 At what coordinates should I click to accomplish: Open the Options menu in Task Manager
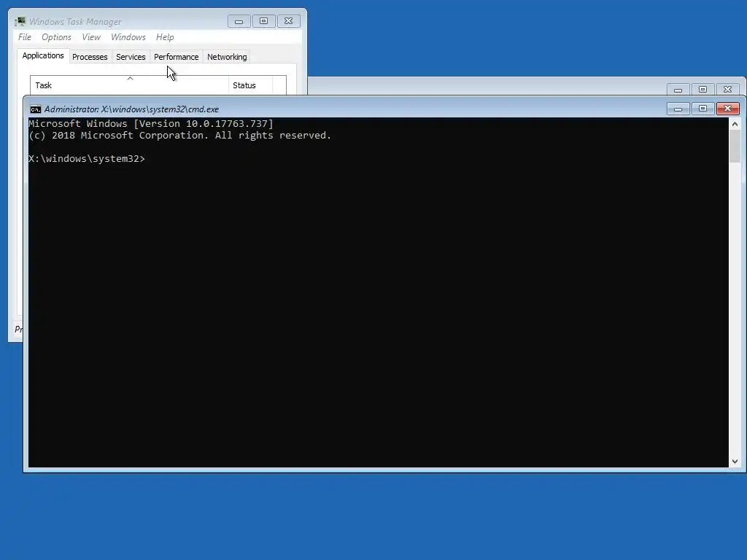point(56,37)
